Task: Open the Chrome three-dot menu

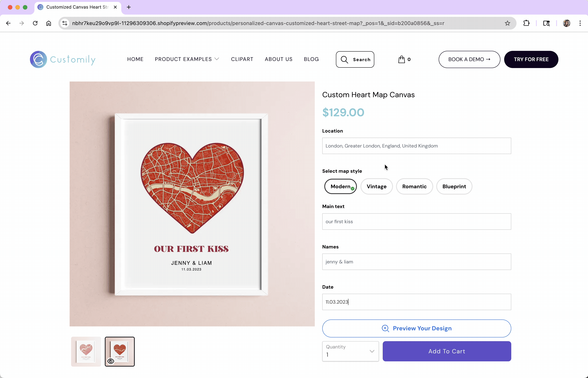Action: coord(580,23)
